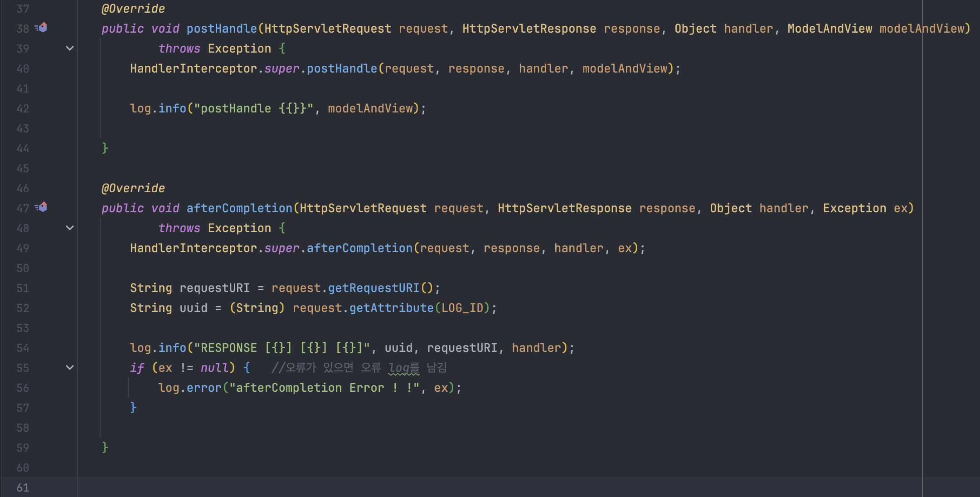Collapse the postHandle method fold arrow
Image resolution: width=980 pixels, height=497 pixels.
point(70,48)
